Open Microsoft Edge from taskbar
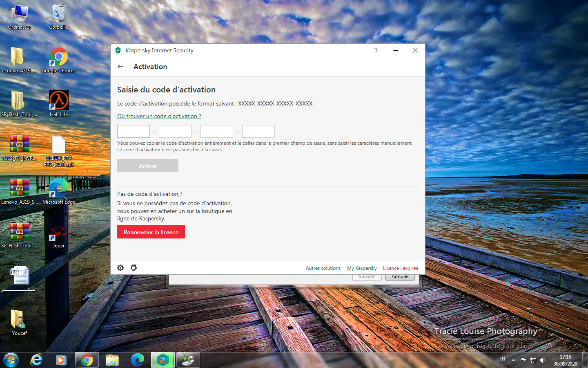Screen dimensions: 588x368 (137, 360)
